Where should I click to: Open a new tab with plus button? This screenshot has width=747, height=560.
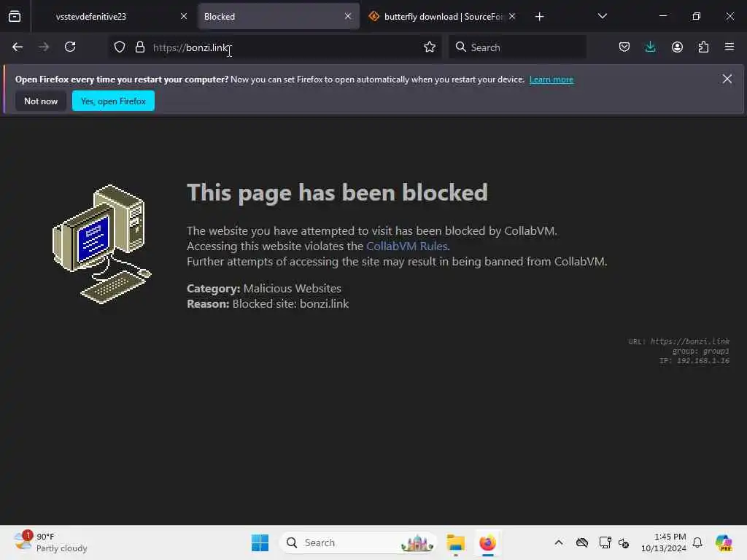(539, 17)
